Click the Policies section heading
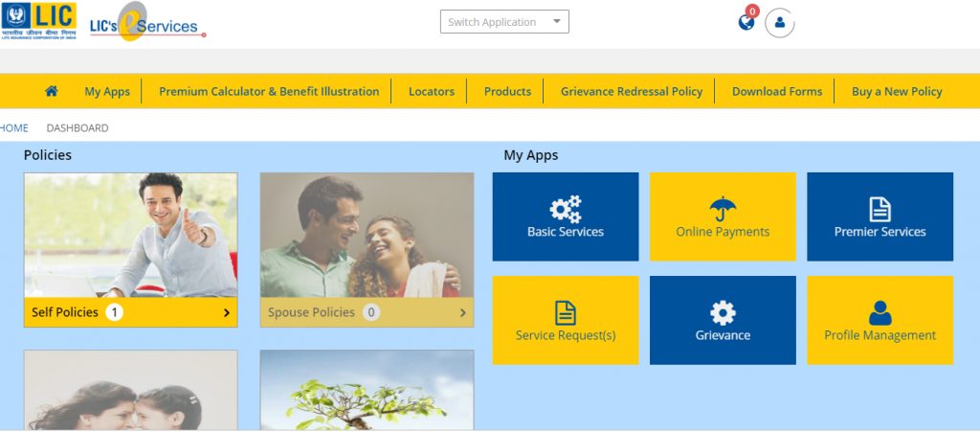980x432 pixels. (x=48, y=155)
